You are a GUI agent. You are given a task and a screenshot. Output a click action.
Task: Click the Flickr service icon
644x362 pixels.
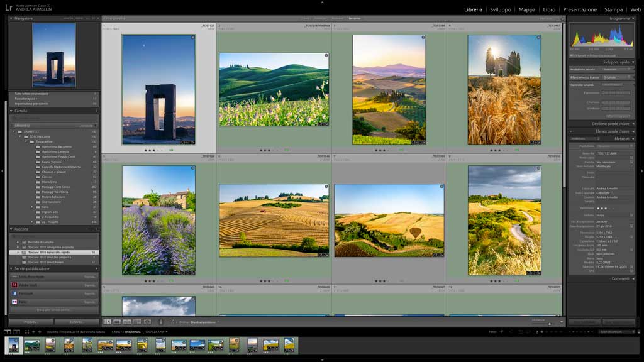click(14, 302)
